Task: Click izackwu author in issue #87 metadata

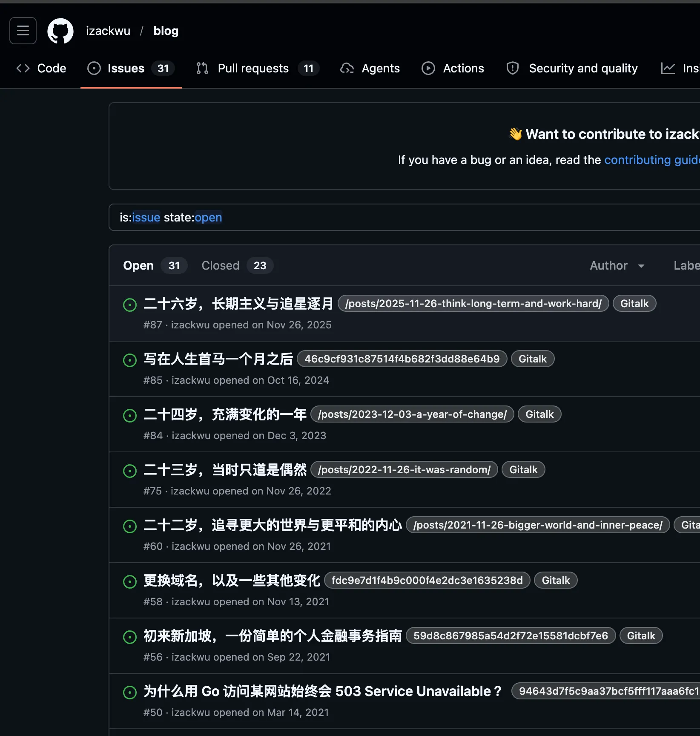Action: tap(190, 325)
